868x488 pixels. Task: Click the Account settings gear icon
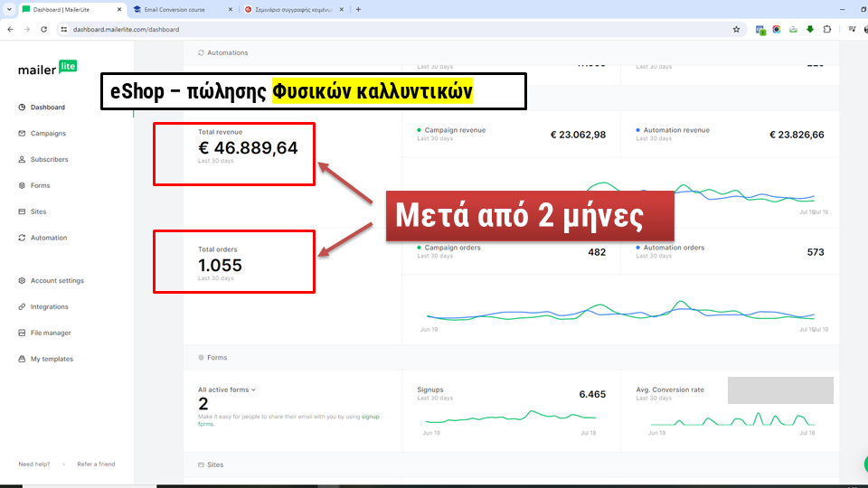[22, 280]
